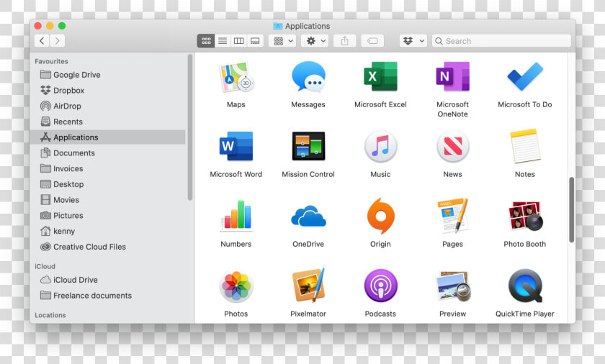Switch to list view
Image resolution: width=605 pixels, height=364 pixels.
pos(223,41)
